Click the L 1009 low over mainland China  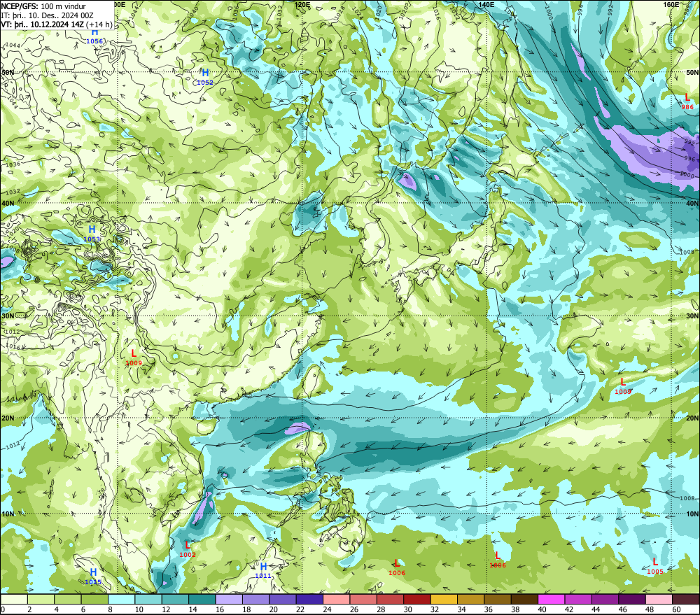pyautogui.click(x=134, y=358)
